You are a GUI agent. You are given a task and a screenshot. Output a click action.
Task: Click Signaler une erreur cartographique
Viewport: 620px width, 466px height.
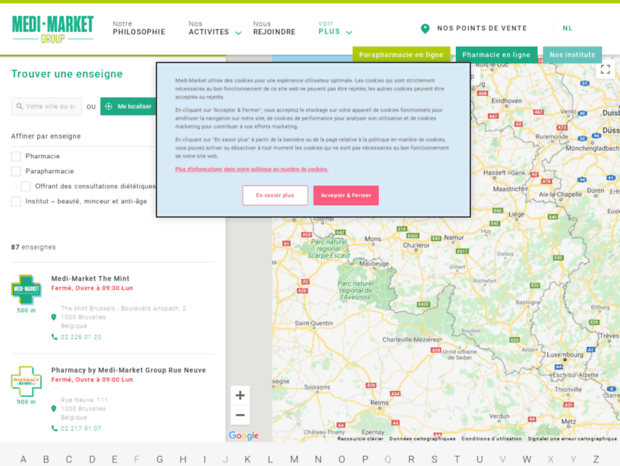pyautogui.click(x=572, y=439)
